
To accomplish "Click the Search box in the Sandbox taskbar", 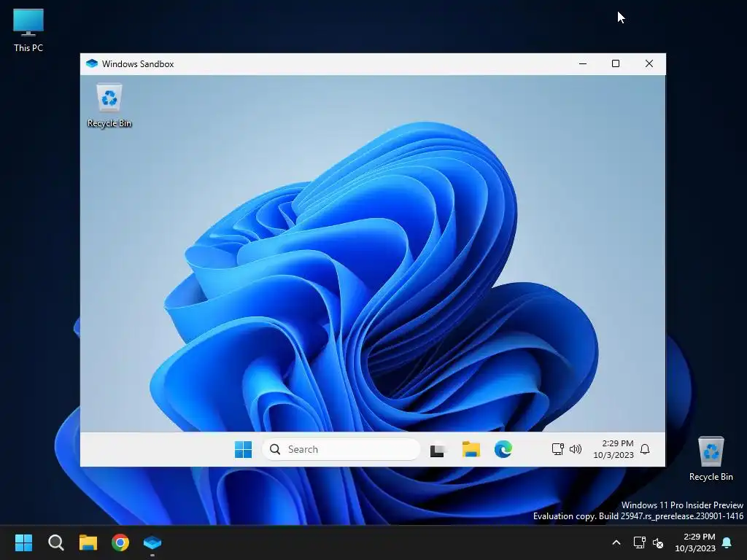I will [x=341, y=449].
